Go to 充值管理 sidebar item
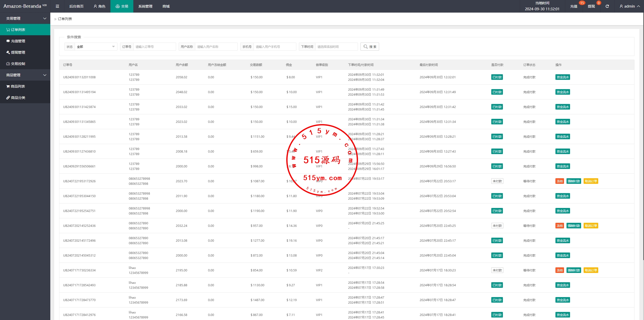The width and height of the screenshot is (644, 320). (x=18, y=41)
